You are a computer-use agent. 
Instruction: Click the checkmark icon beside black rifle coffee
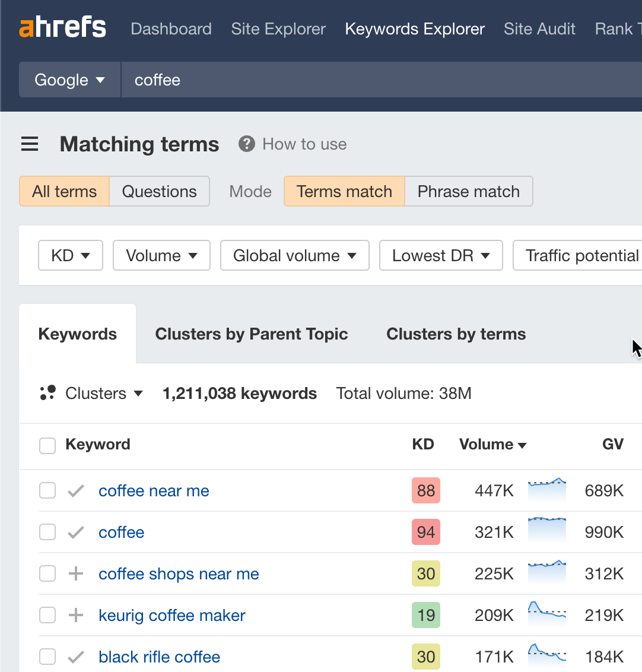pos(76,657)
